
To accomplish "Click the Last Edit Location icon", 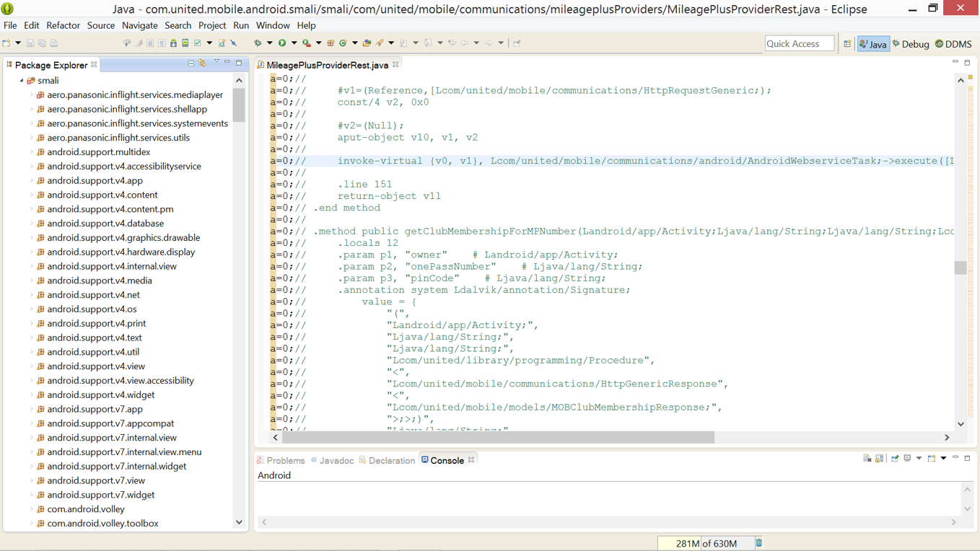I will click(x=452, y=43).
